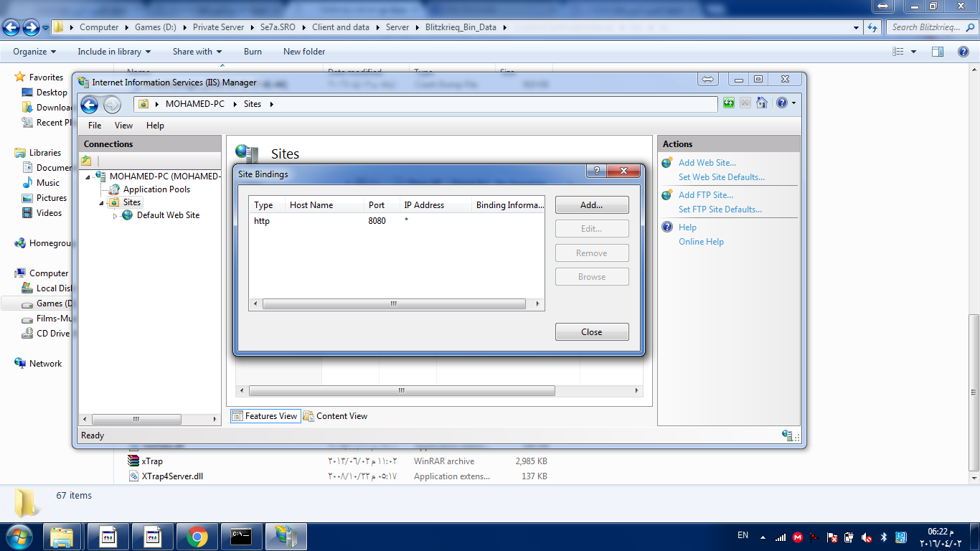This screenshot has width=980, height=551.
Task: Toggle the Explorer preview pane icon
Action: pos(938,52)
